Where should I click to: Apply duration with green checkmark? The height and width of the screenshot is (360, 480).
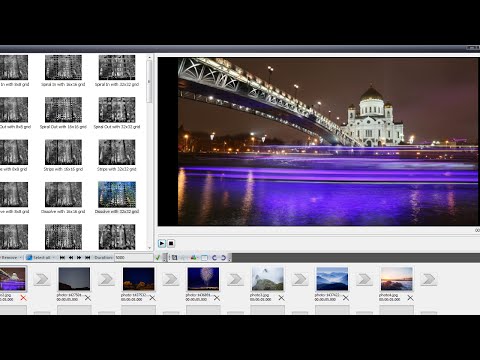coord(158,257)
